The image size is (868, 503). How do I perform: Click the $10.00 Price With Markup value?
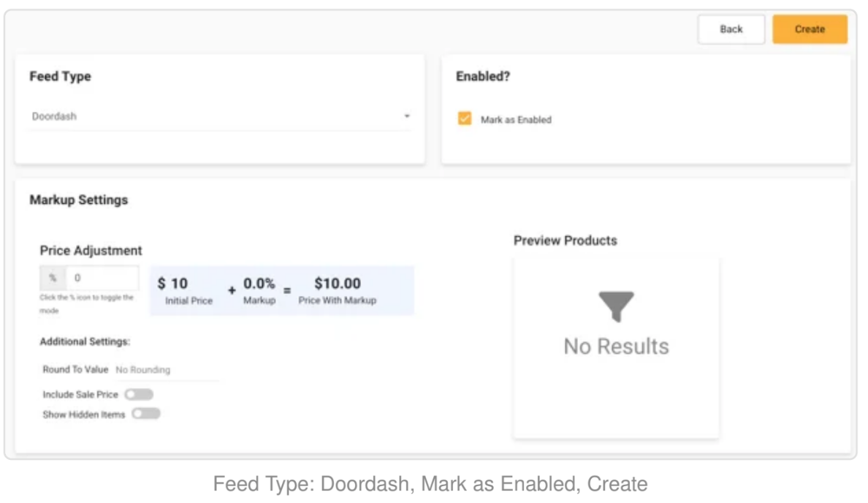(337, 284)
